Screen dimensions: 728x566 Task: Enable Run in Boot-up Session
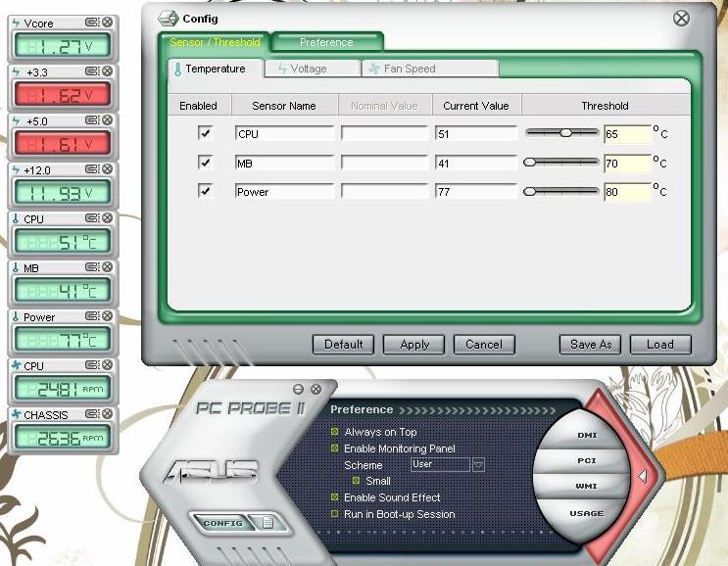tap(334, 514)
